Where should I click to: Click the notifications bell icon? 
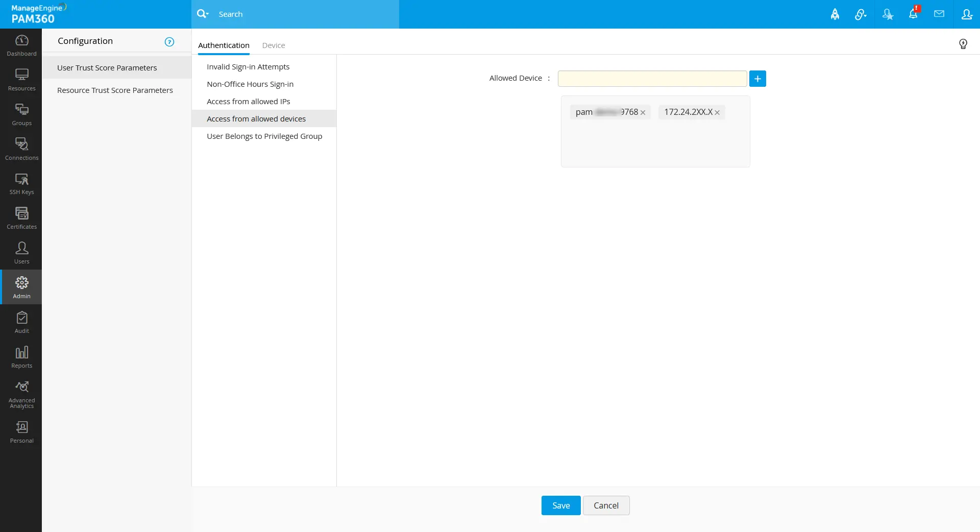(913, 14)
